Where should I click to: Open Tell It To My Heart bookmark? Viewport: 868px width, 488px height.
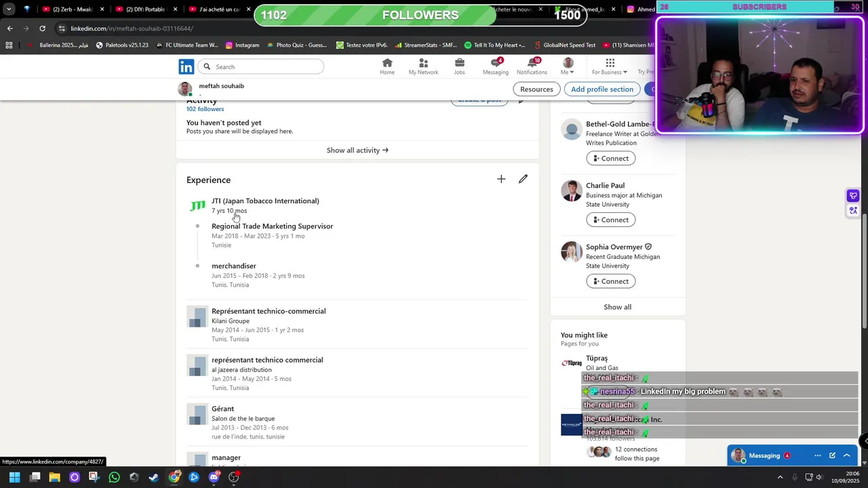pyautogui.click(x=494, y=45)
